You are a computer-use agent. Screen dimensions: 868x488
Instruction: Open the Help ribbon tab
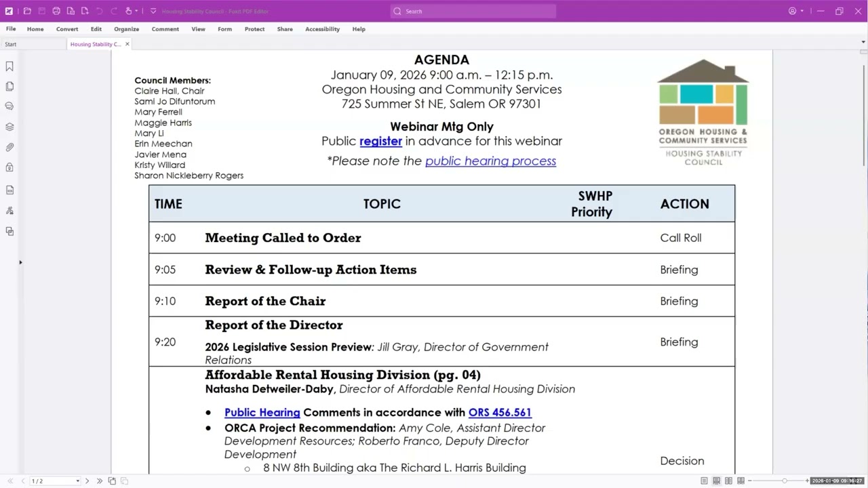point(359,29)
